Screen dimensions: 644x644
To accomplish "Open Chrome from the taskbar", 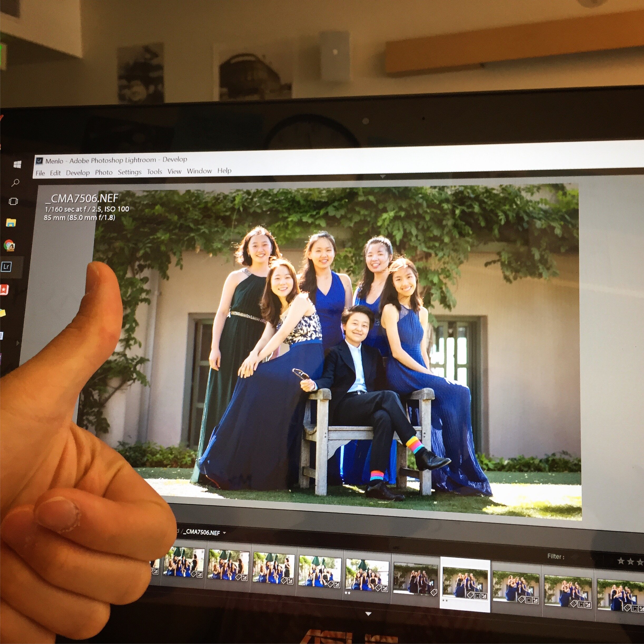I will (9, 246).
